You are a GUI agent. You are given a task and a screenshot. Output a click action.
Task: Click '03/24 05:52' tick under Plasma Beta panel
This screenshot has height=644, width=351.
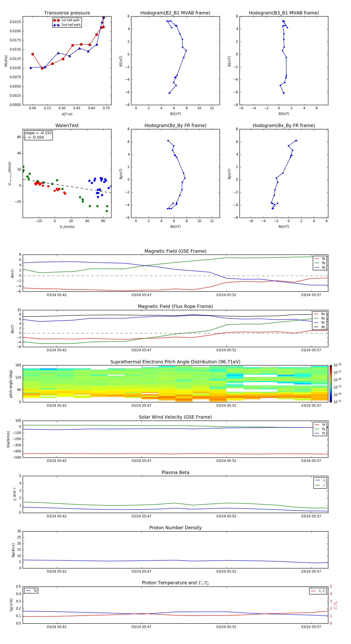[226, 516]
